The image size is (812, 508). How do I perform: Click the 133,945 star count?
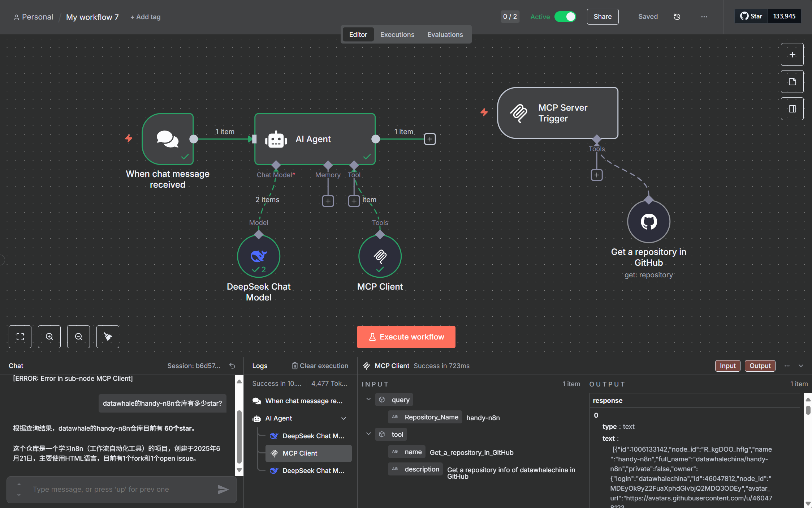(784, 16)
